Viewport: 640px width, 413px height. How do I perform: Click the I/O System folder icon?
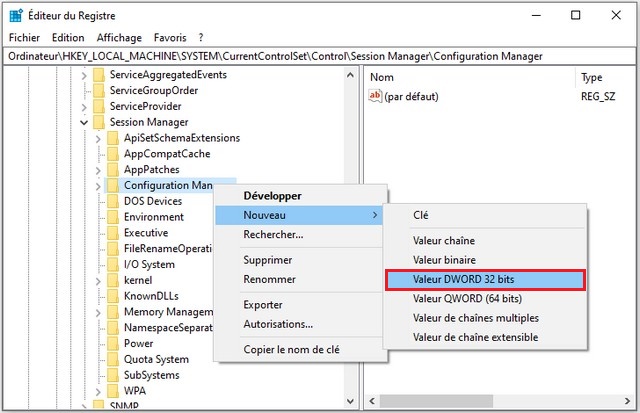(113, 264)
